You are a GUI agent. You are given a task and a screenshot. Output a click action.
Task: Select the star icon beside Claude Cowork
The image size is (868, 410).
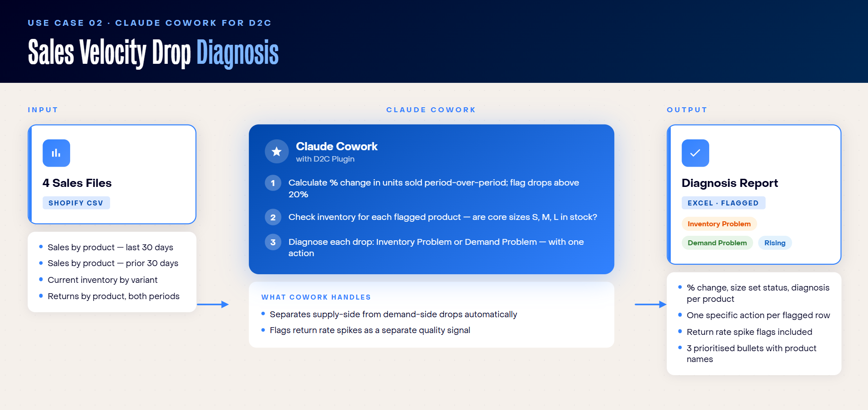pyautogui.click(x=276, y=152)
